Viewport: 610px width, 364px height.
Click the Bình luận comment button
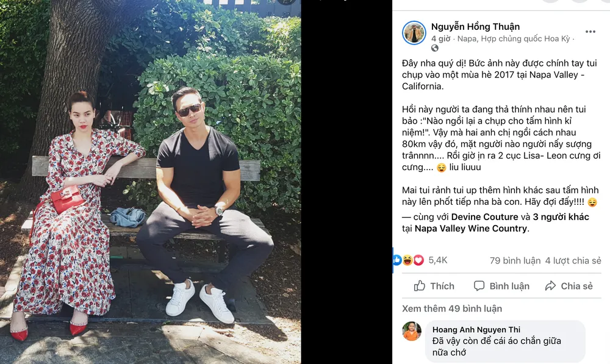coord(501,286)
